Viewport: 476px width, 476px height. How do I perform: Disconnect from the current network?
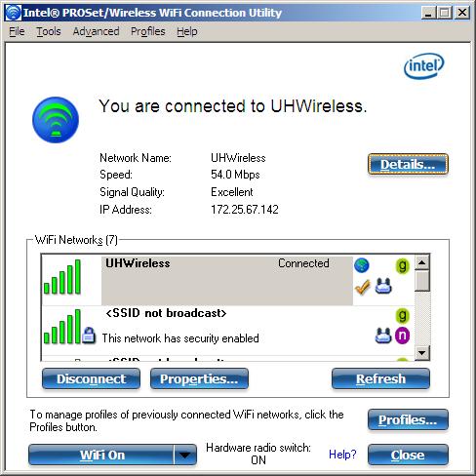click(91, 378)
